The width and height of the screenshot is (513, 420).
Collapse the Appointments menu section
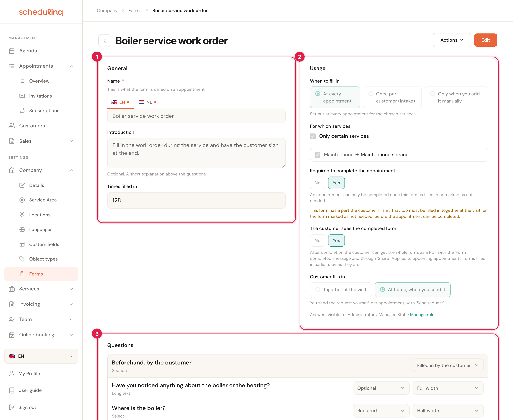point(71,66)
